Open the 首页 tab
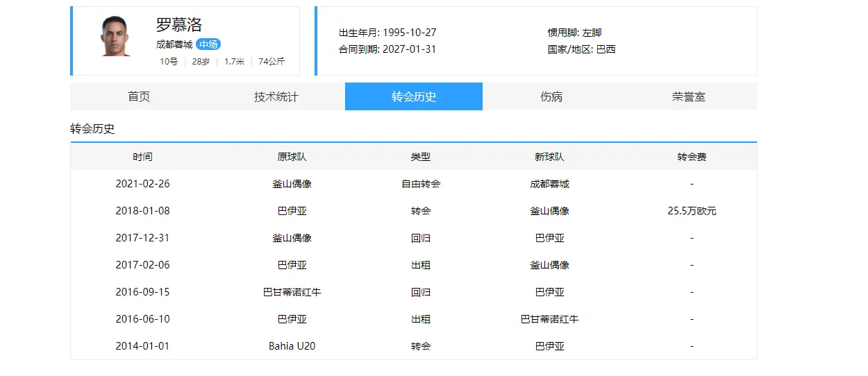The width and height of the screenshot is (868, 376). 139,96
